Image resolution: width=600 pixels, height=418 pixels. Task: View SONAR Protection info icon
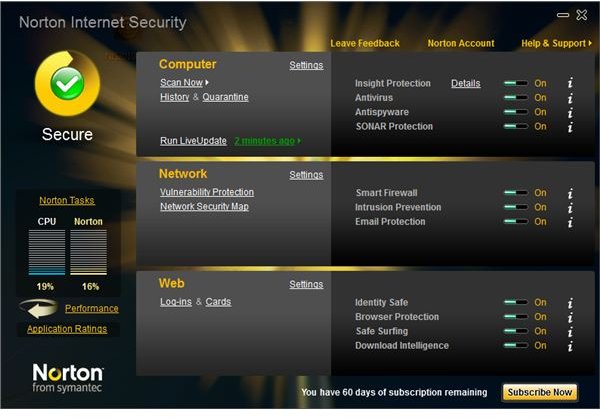pyautogui.click(x=570, y=127)
